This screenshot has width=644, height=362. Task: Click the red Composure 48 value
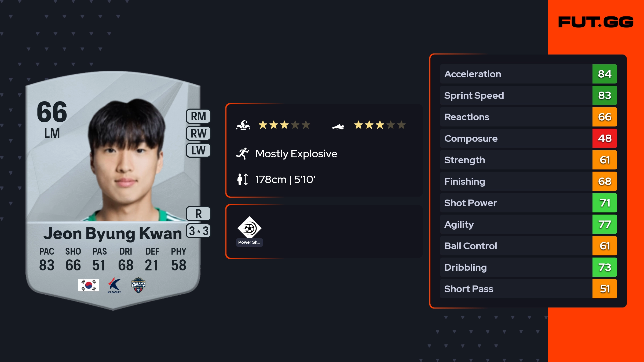coord(605,138)
